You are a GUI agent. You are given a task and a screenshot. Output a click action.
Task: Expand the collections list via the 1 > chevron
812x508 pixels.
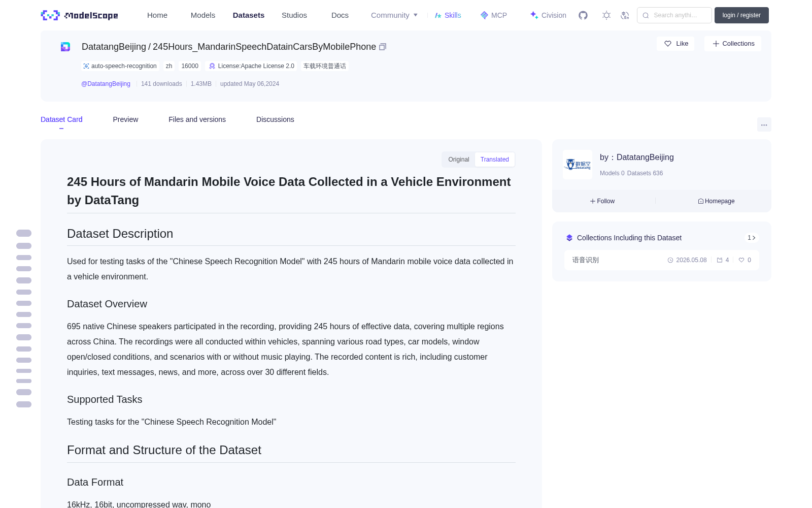[752, 238]
